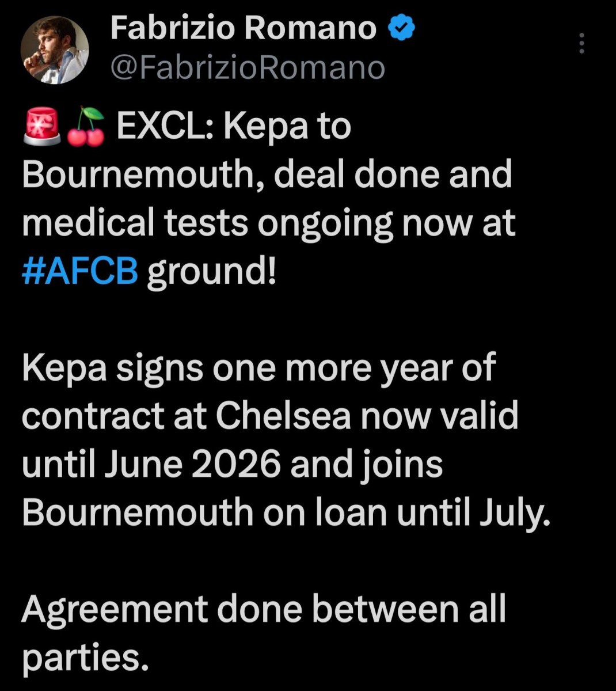The height and width of the screenshot is (691, 616).
Task: Open the three-dot more options menu
Action: (581, 43)
